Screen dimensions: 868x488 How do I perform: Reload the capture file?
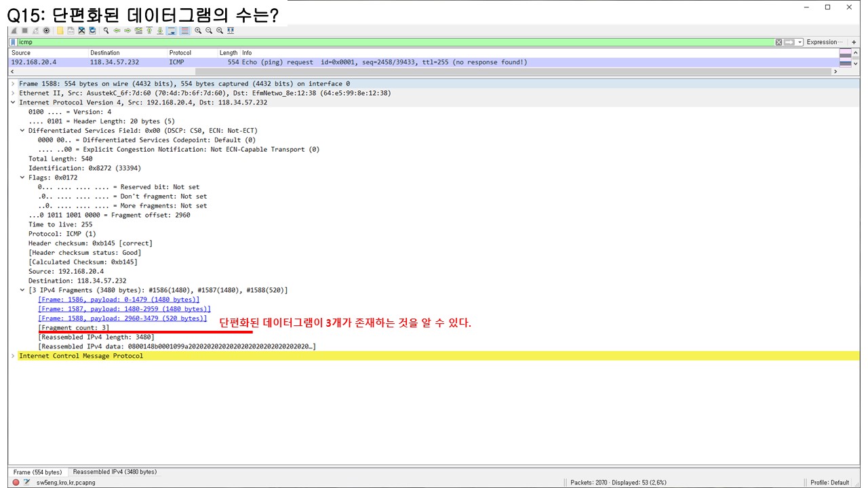pos(92,30)
